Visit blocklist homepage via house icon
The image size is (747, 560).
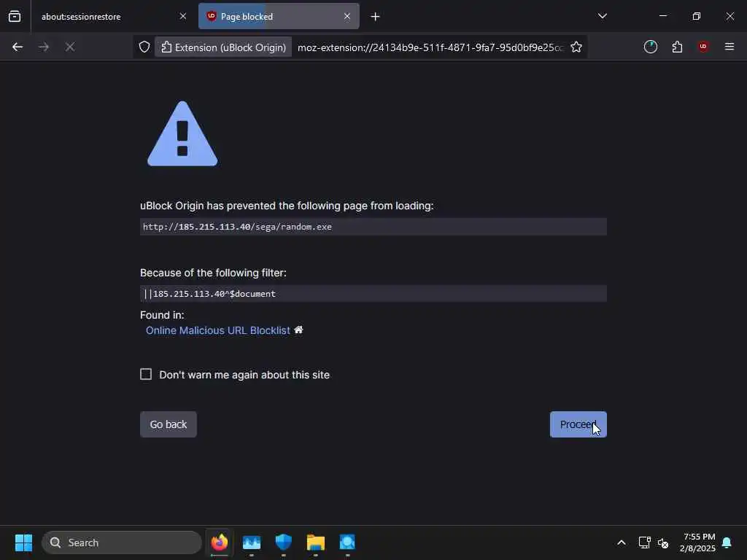pyautogui.click(x=298, y=330)
